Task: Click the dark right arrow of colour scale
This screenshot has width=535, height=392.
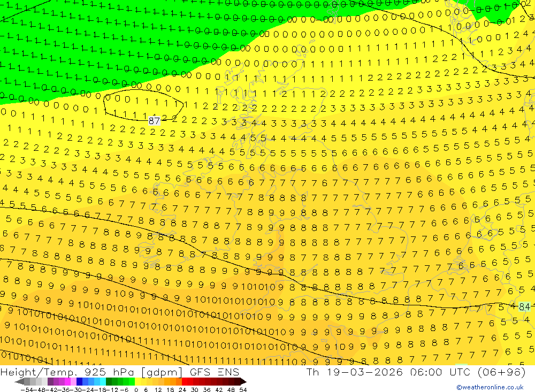Action: [x=243, y=382]
